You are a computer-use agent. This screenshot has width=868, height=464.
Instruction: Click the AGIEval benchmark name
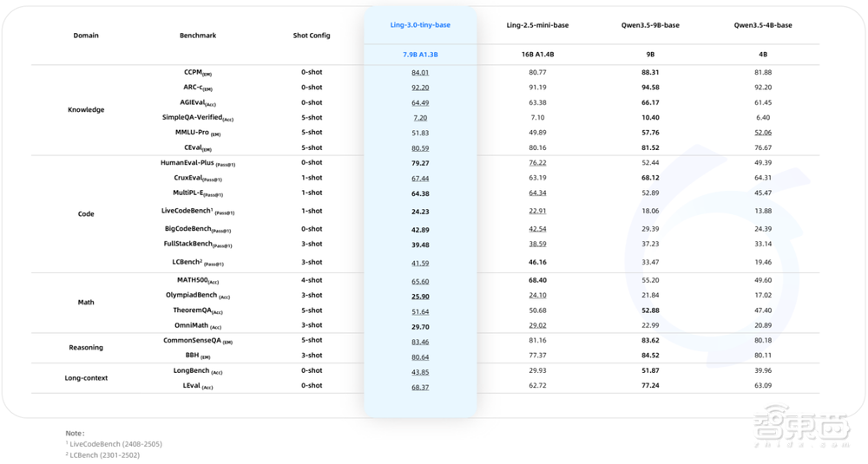198,102
